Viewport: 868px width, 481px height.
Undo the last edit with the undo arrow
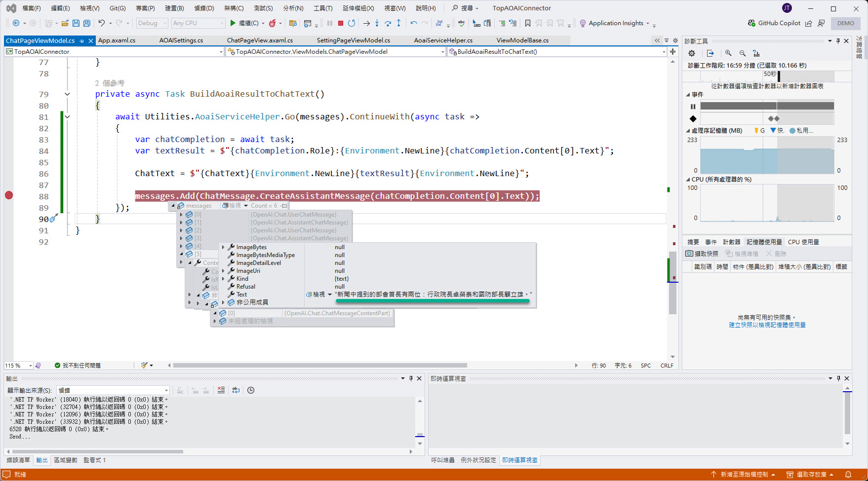tap(101, 23)
